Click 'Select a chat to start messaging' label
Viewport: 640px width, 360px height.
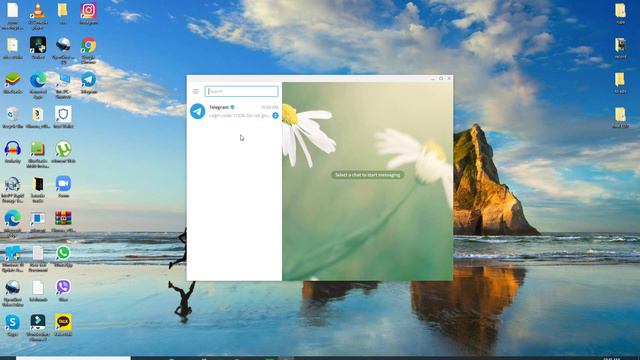coord(367,175)
